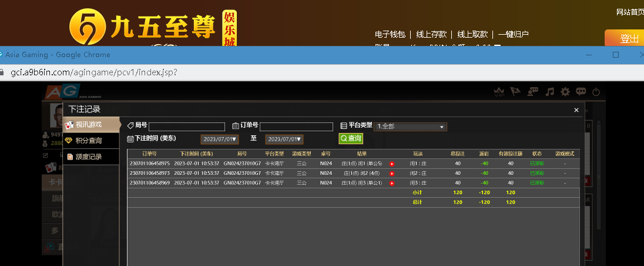Click the music note icon
Screen dimensions: 644x266
tap(550, 92)
